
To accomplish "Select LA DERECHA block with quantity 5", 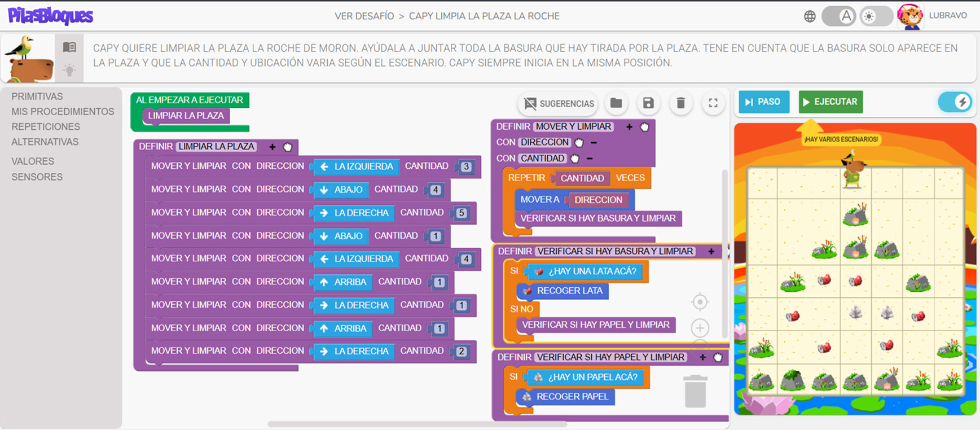I will tap(355, 213).
